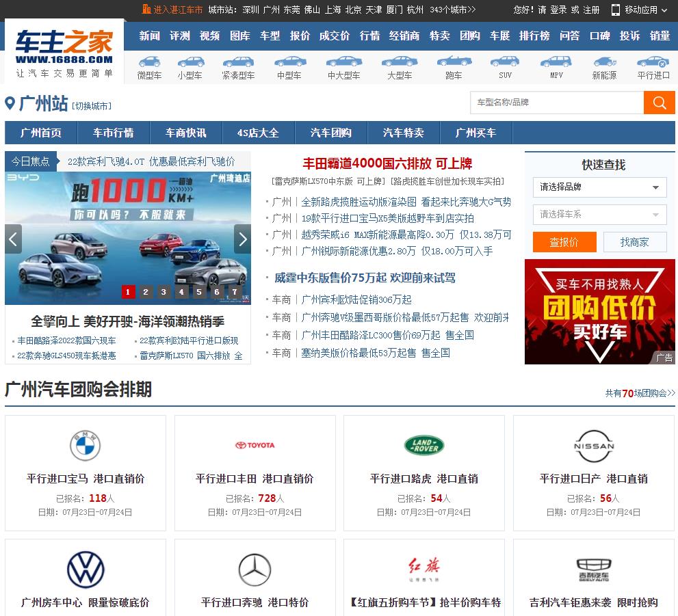This screenshot has width=678, height=616.
Task: Open 全擎向上 美好开驶 headline
Action: (x=127, y=321)
